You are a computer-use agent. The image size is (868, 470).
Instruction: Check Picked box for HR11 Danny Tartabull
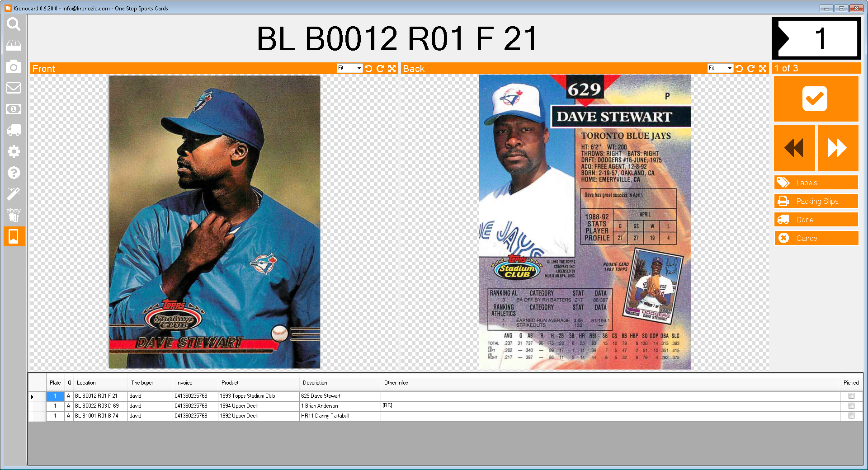coord(851,416)
